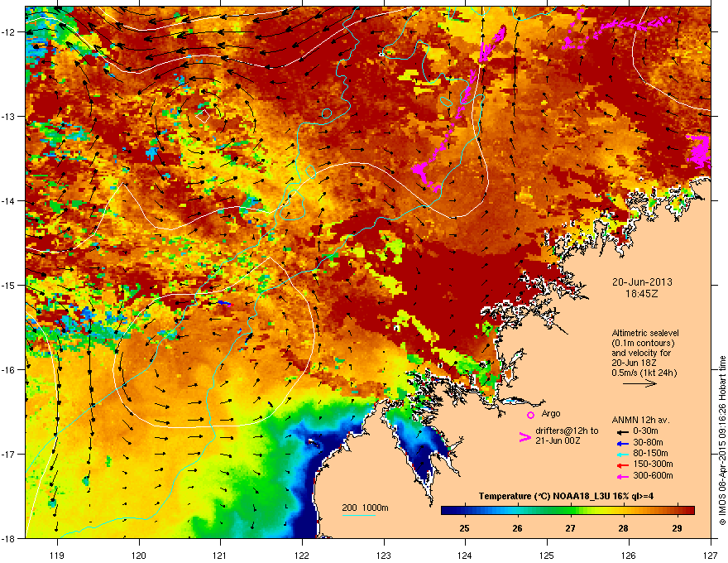Click the green section of color bar above 27
This screenshot has width=728, height=563.
click(571, 510)
